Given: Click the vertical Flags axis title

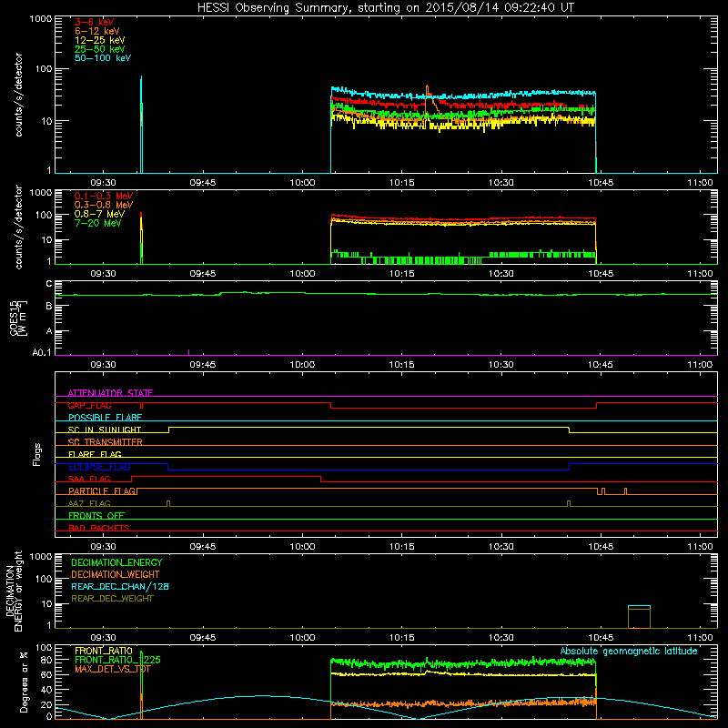Looking at the screenshot, I should tap(37, 454).
